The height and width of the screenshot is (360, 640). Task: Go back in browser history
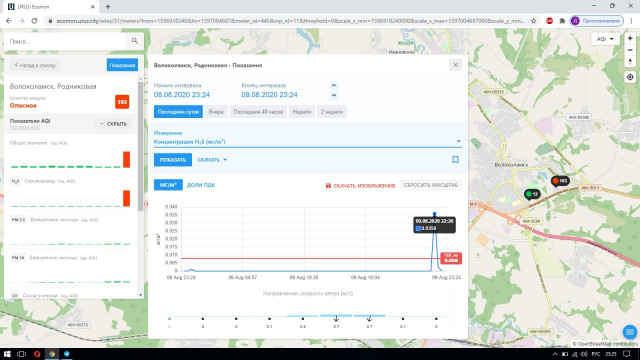[x=9, y=21]
